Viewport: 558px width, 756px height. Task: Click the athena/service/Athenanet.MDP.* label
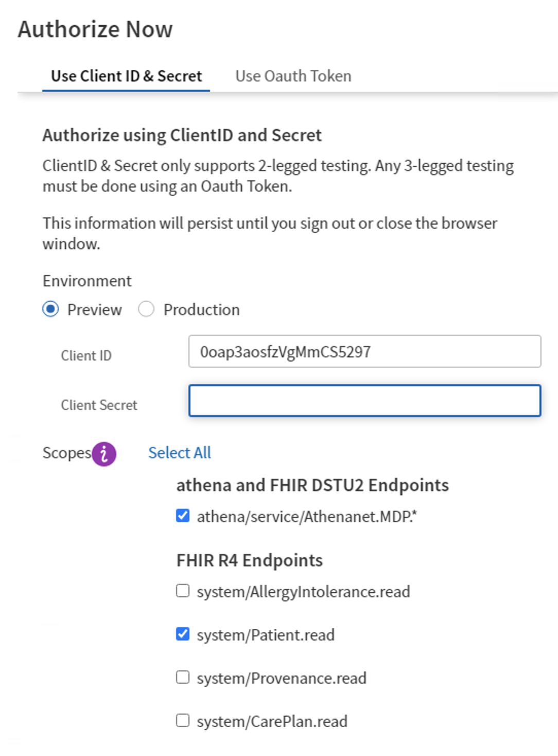tap(307, 517)
